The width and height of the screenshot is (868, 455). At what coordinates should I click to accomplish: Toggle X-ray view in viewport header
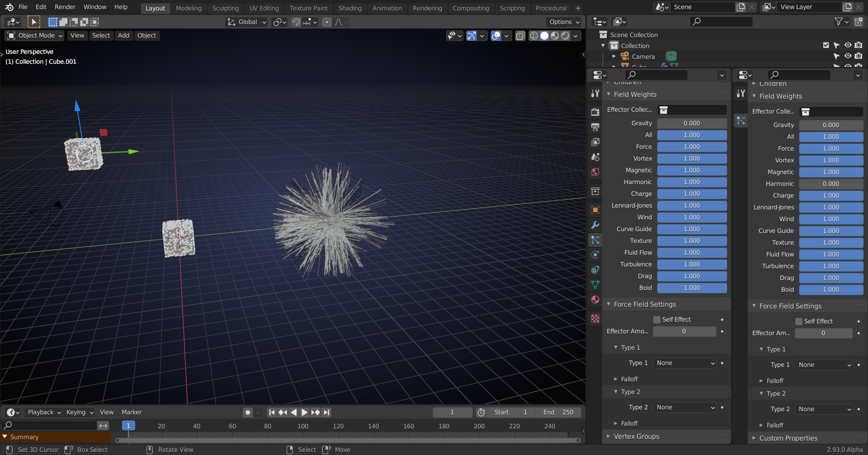(520, 36)
